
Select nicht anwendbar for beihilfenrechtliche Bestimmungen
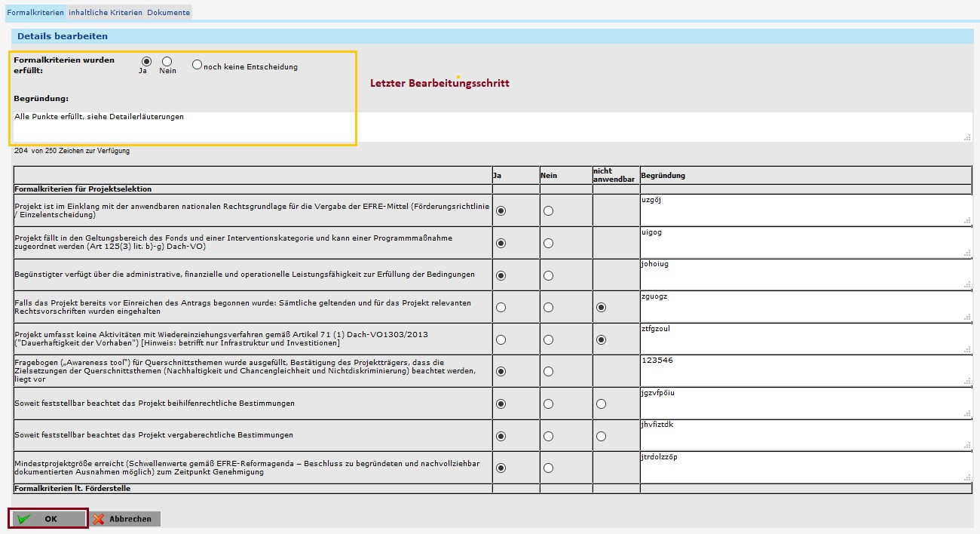[601, 404]
